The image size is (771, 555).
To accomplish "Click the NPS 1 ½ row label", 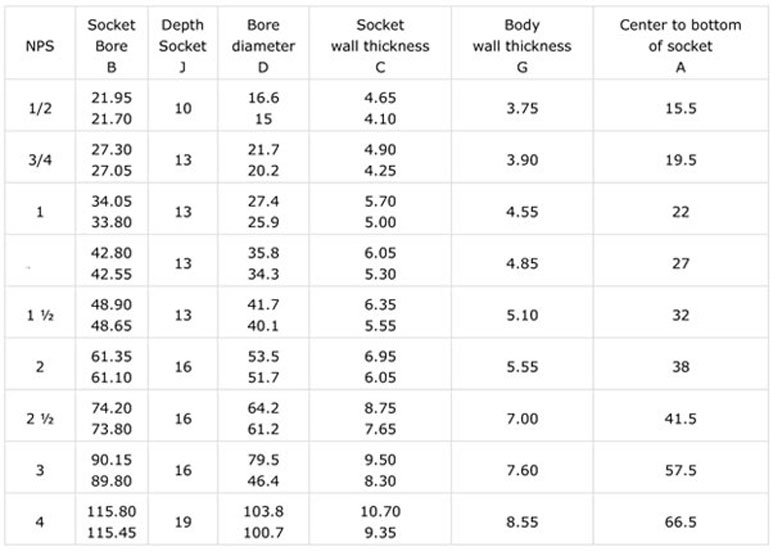I will pyautogui.click(x=40, y=315).
